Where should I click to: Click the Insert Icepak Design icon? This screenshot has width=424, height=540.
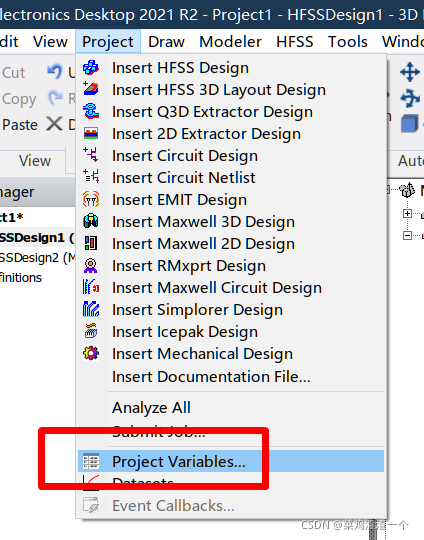pyautogui.click(x=91, y=331)
